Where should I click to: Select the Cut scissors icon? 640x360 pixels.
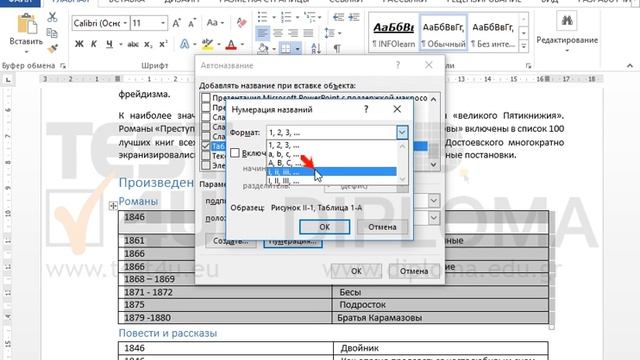point(52,17)
